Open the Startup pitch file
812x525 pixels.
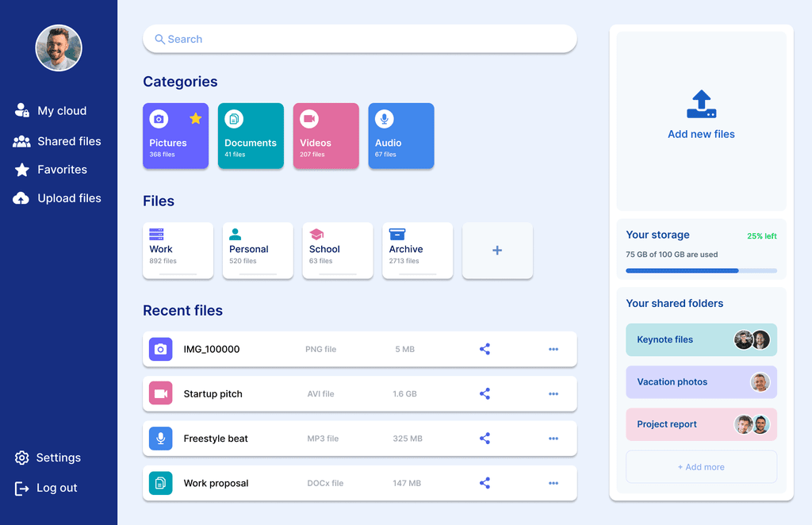click(x=360, y=393)
